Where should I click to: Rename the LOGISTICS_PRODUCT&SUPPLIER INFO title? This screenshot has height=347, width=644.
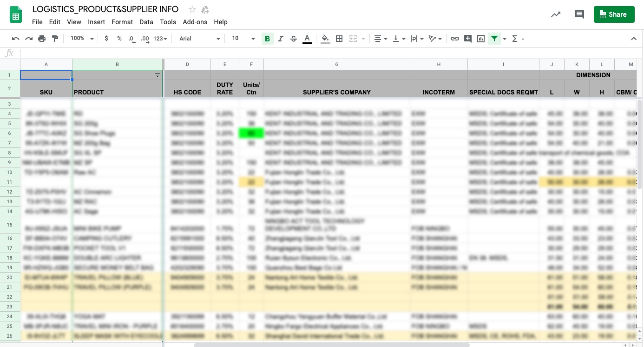(105, 9)
